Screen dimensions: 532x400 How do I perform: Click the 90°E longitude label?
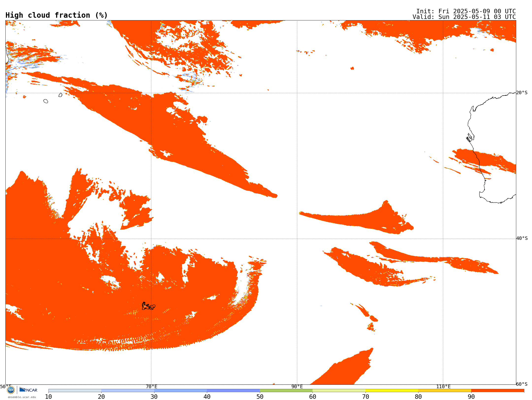click(297, 386)
